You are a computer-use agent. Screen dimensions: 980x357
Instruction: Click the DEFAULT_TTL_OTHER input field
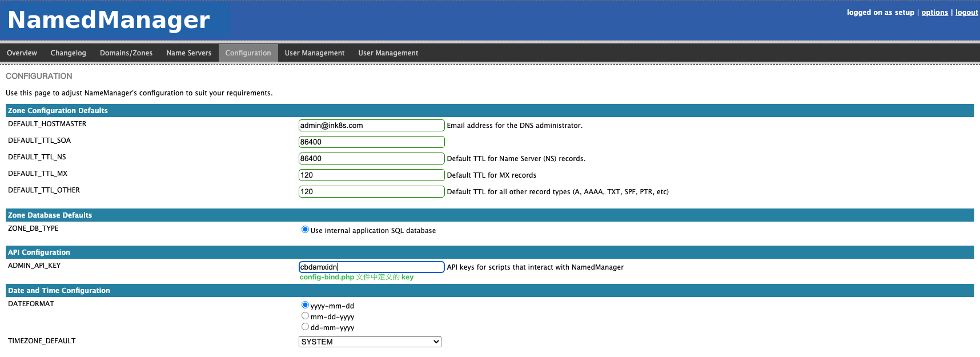coord(371,192)
